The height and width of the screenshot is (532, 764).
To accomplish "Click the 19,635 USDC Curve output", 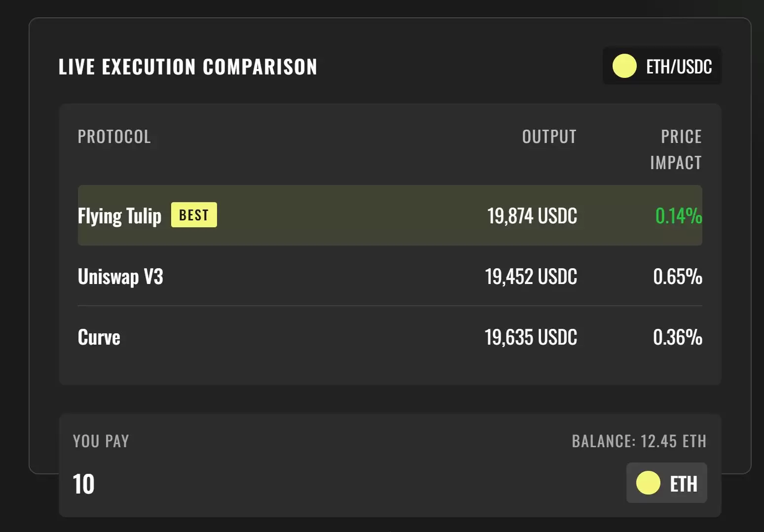I will tap(531, 337).
